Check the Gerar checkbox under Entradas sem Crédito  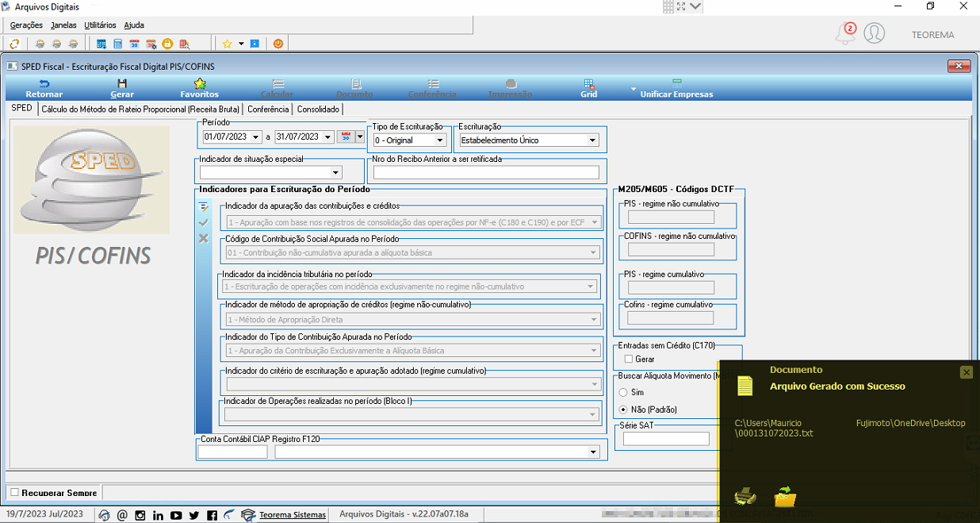click(629, 360)
